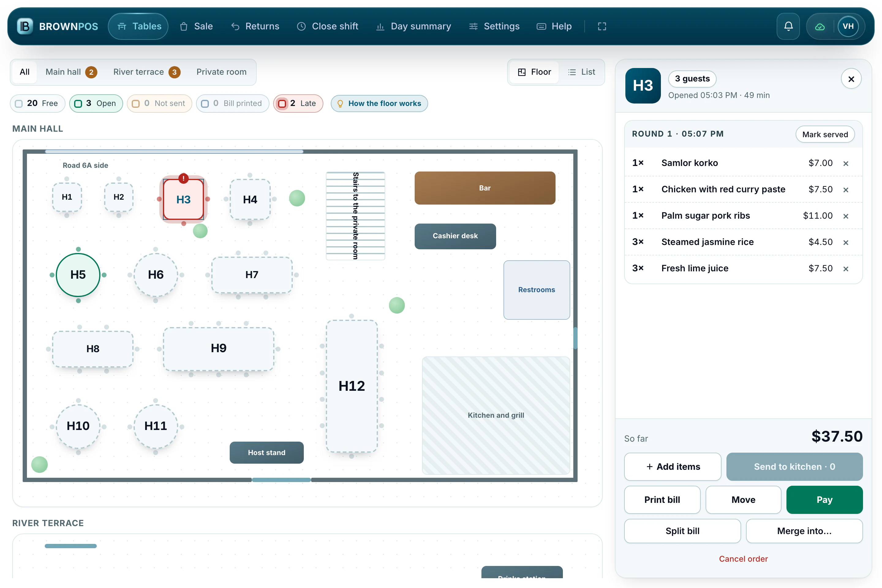Screen dimensions: 882x588
Task: Click the BrownPOS logo icon
Action: [x=25, y=26]
